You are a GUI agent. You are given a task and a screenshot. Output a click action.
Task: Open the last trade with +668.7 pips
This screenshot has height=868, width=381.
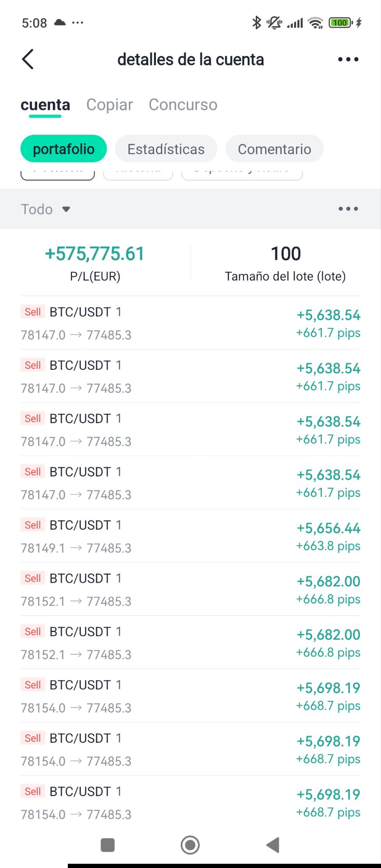click(190, 802)
